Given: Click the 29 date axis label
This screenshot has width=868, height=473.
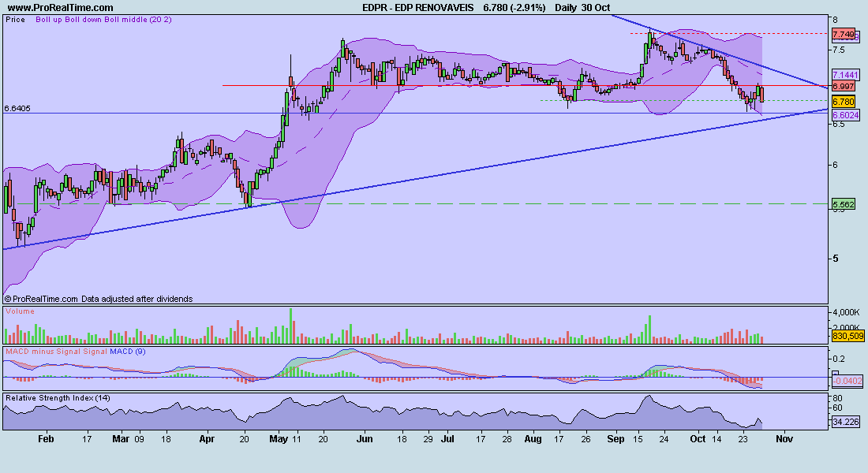Looking at the screenshot, I should pos(428,438).
